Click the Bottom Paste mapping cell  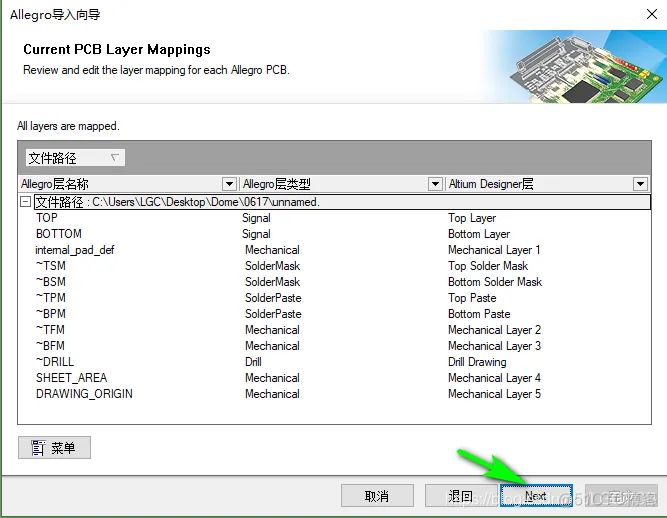pyautogui.click(x=479, y=314)
